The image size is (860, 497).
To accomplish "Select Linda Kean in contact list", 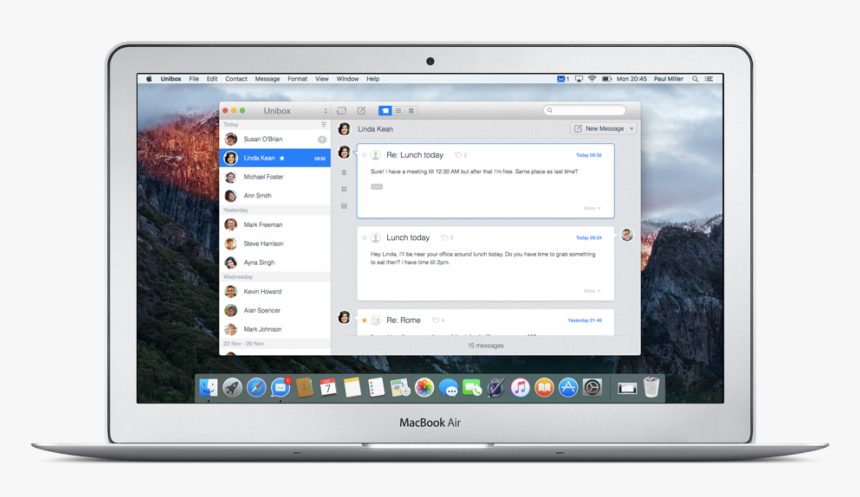I will (275, 158).
